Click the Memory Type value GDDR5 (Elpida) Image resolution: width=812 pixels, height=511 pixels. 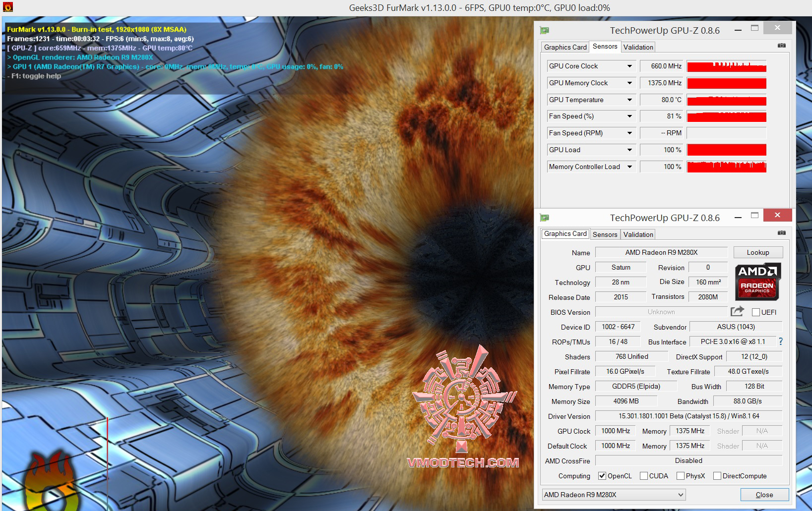click(636, 386)
